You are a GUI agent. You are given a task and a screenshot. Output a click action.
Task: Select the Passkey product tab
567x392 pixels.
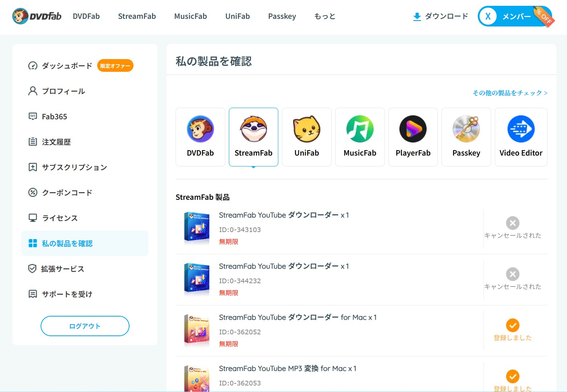click(x=466, y=137)
